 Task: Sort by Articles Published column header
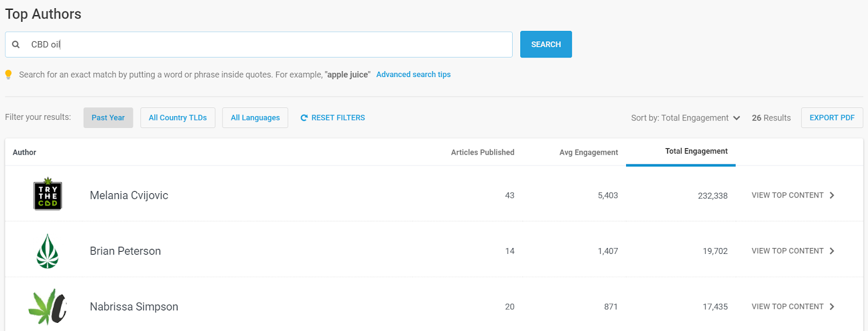click(x=482, y=152)
